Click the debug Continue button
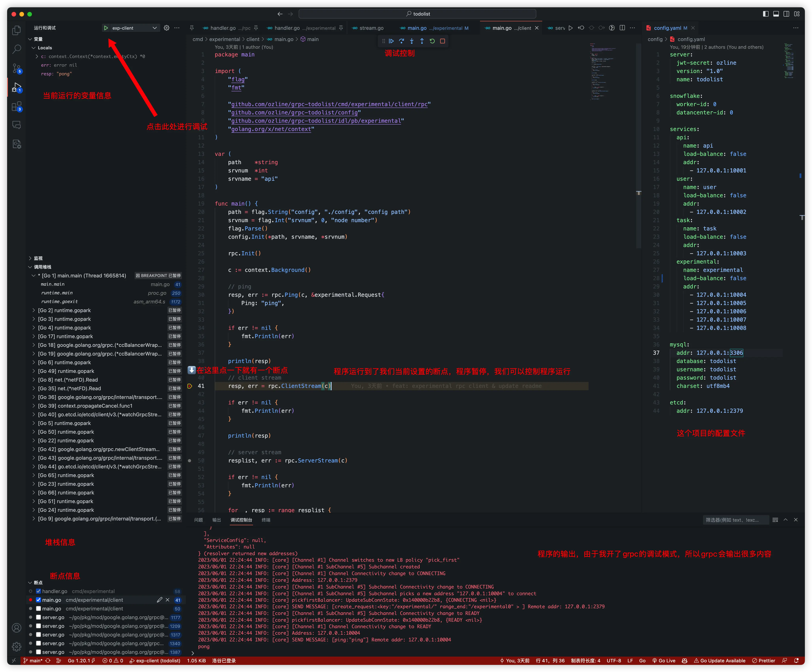Image resolution: width=812 pixels, height=672 pixels. click(391, 41)
